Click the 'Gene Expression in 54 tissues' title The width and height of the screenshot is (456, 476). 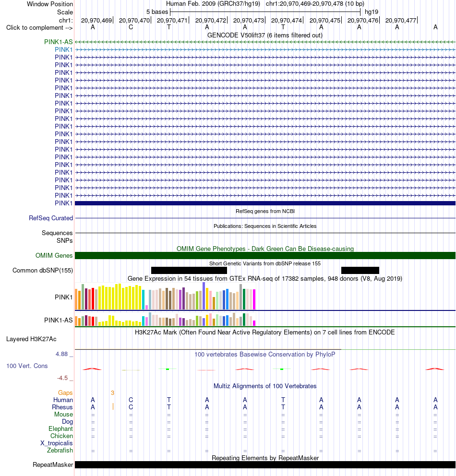coord(265,278)
